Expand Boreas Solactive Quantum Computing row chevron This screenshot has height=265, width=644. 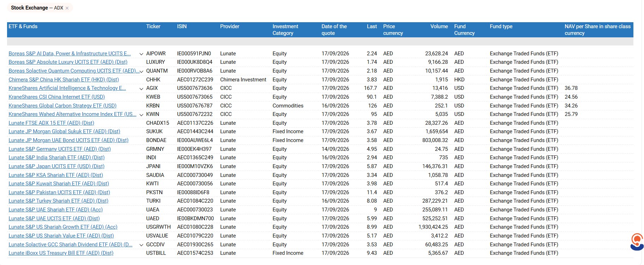coord(141,71)
